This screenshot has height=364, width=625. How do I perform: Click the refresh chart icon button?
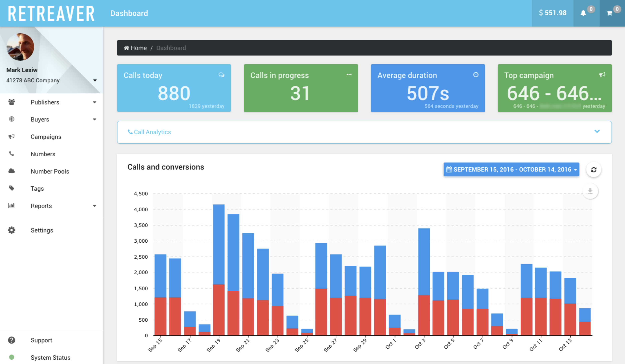click(x=593, y=170)
